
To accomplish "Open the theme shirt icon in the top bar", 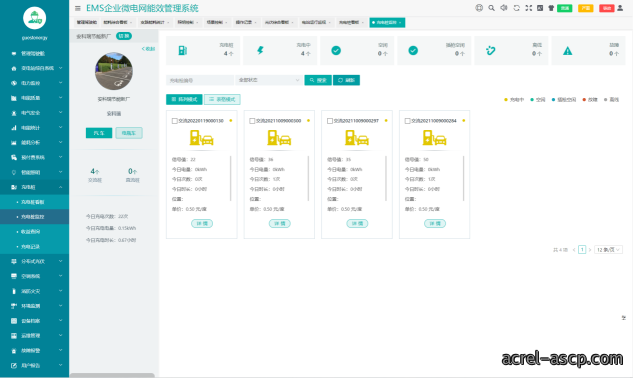I will 551,8.
